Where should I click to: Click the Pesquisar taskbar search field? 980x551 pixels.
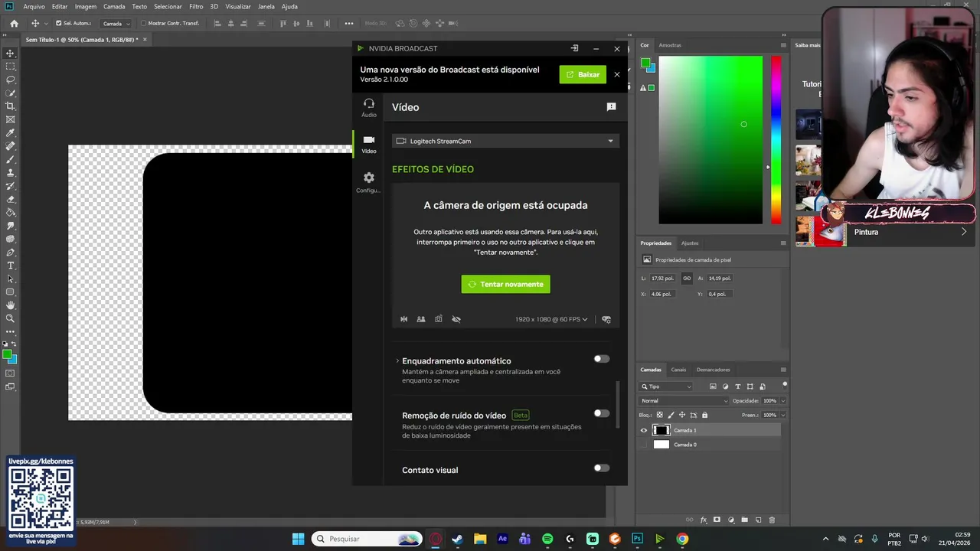pos(367,539)
